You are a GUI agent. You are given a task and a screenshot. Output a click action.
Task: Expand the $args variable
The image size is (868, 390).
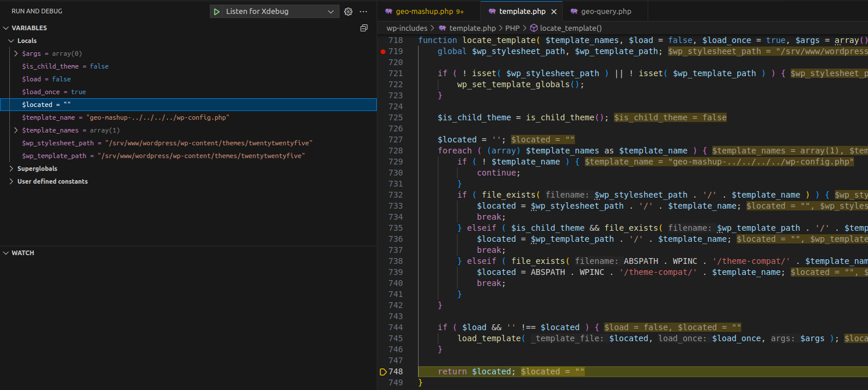tap(16, 53)
